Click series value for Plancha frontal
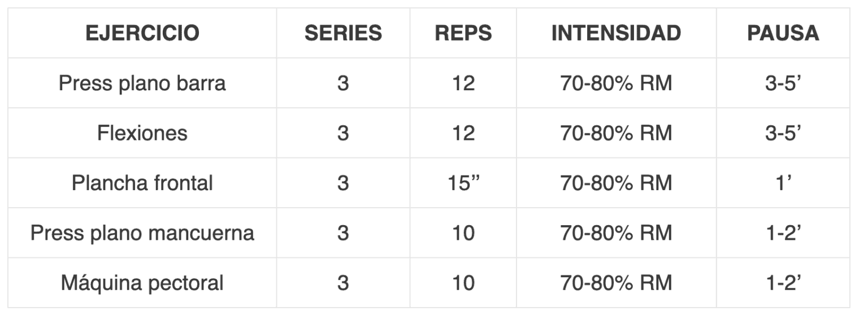The height and width of the screenshot is (324, 868). point(343,183)
